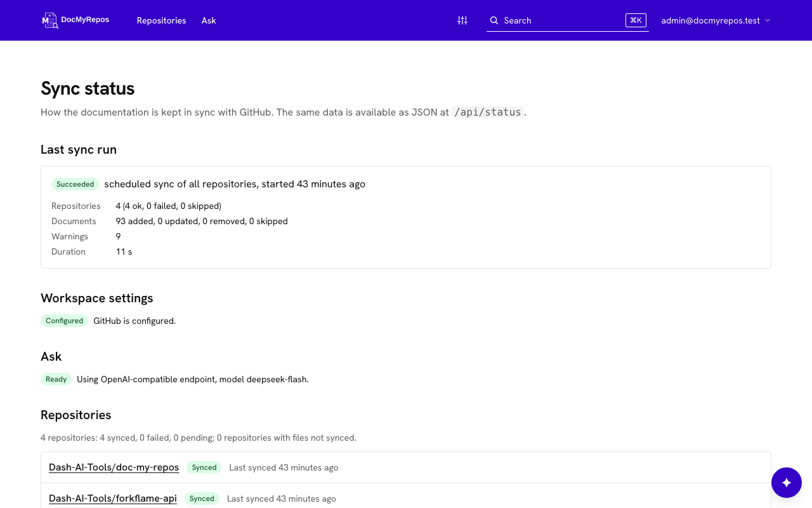Image resolution: width=812 pixels, height=508 pixels.
Task: Click the Ready status badge
Action: pyautogui.click(x=56, y=379)
